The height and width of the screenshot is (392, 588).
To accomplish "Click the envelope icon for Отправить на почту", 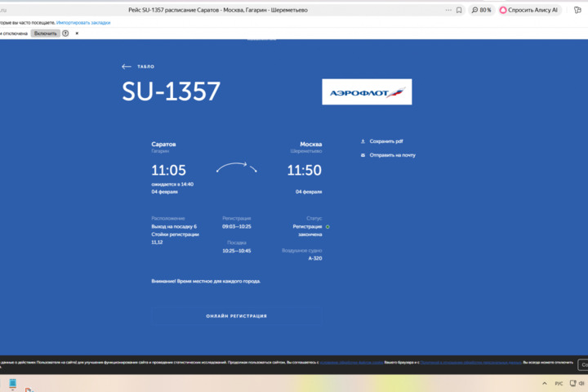I will pos(363,154).
